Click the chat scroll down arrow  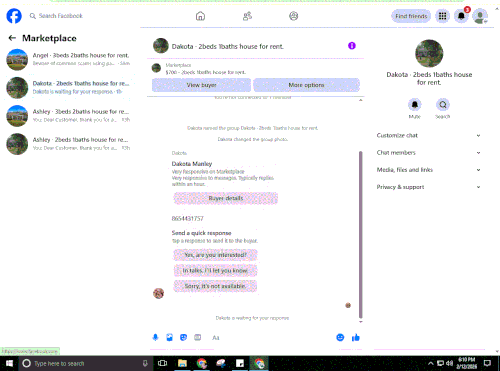pos(360,322)
